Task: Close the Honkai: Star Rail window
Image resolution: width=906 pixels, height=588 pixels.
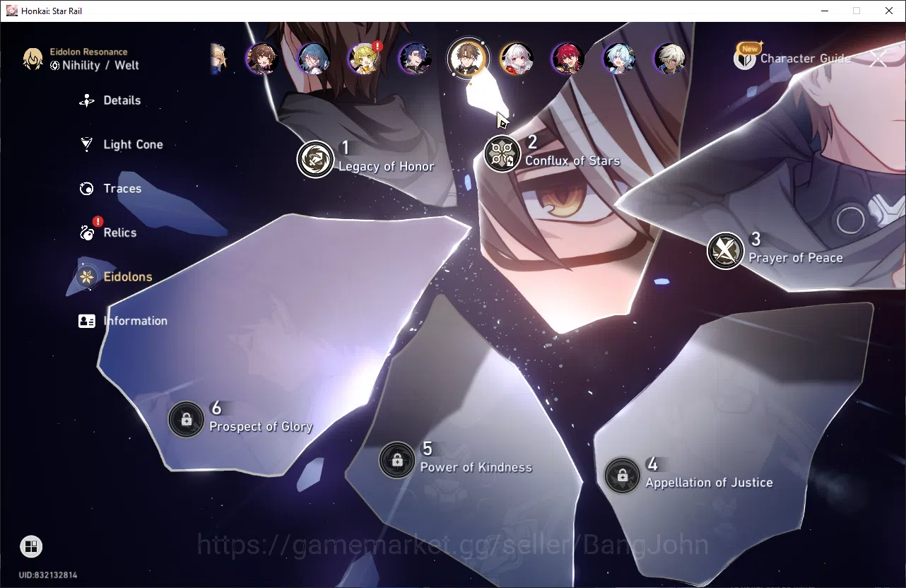Action: pos(889,11)
